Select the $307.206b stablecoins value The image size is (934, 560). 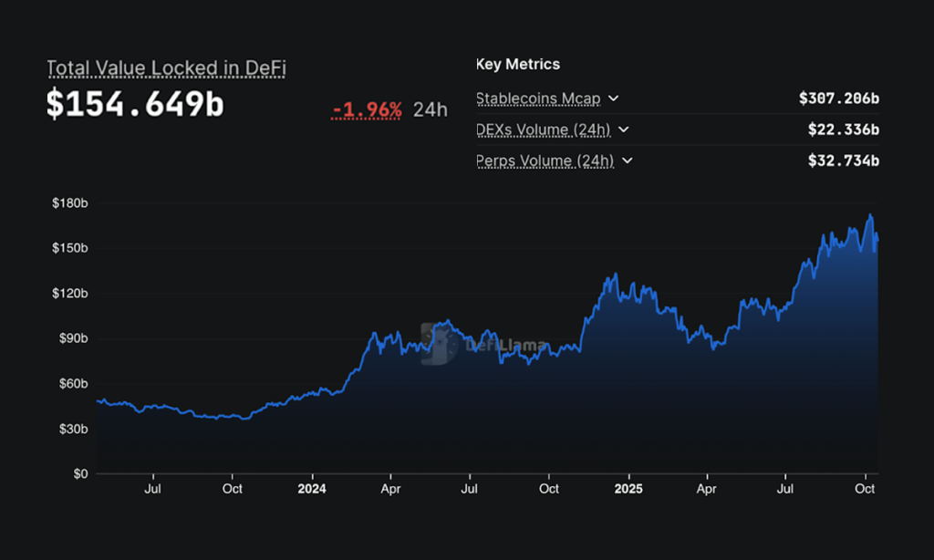click(839, 99)
